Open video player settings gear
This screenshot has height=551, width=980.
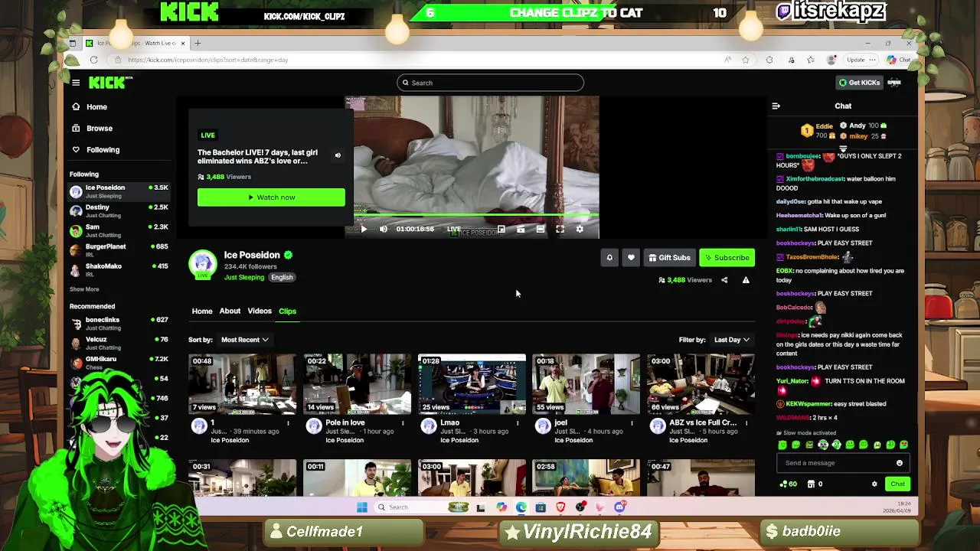pos(580,229)
